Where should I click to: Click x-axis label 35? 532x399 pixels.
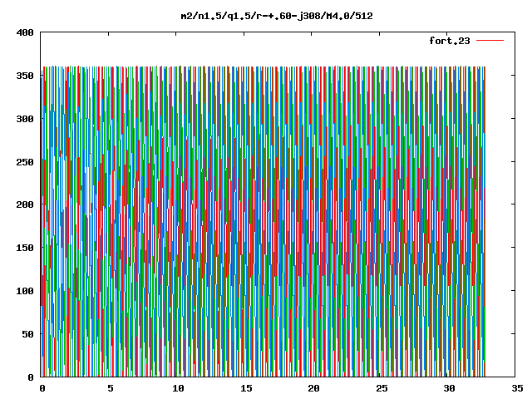tap(517, 388)
